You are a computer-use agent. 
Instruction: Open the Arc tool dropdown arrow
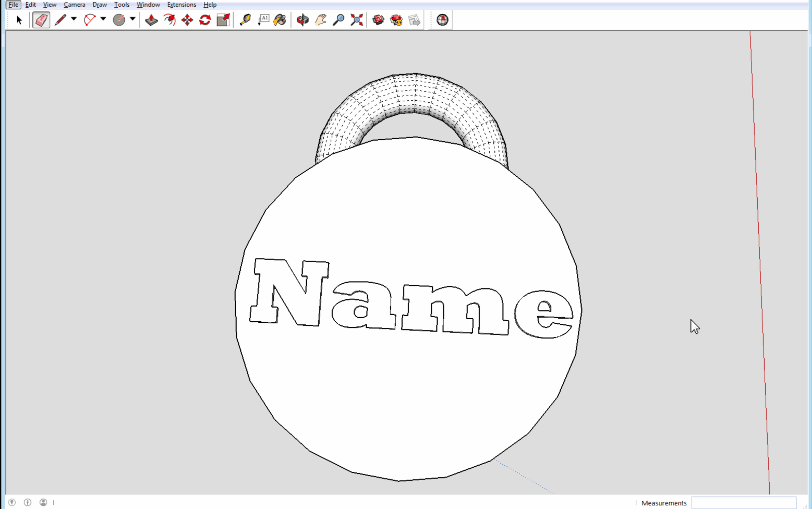pos(103,19)
